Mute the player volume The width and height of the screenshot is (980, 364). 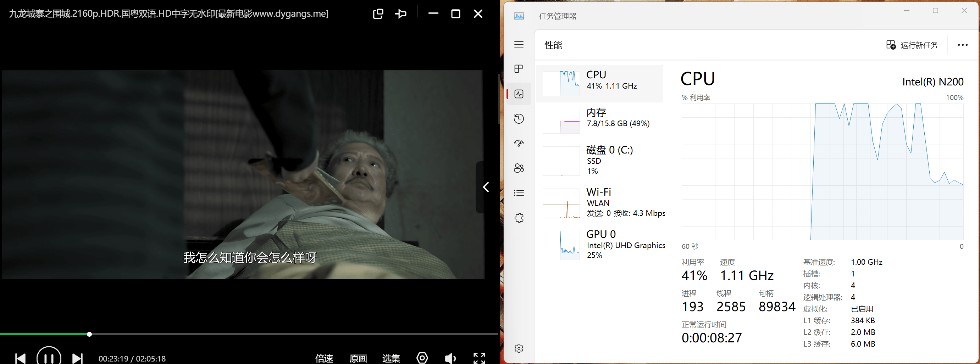[x=450, y=358]
